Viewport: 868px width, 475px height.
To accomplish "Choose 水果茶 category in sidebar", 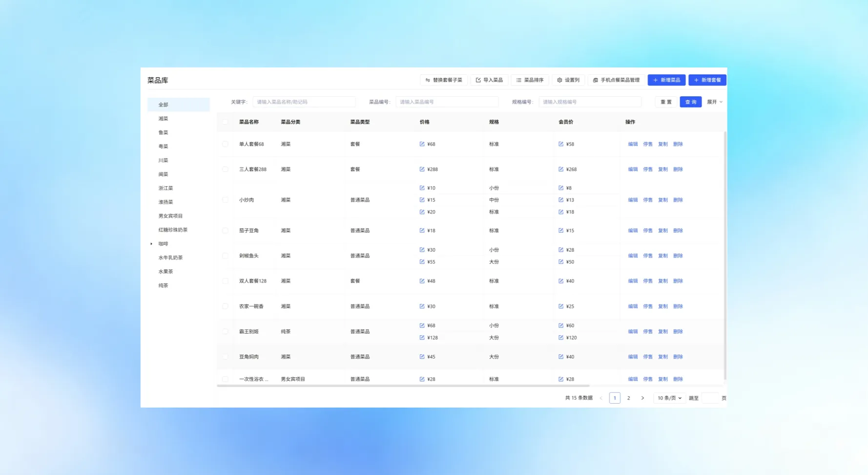I will tap(165, 272).
